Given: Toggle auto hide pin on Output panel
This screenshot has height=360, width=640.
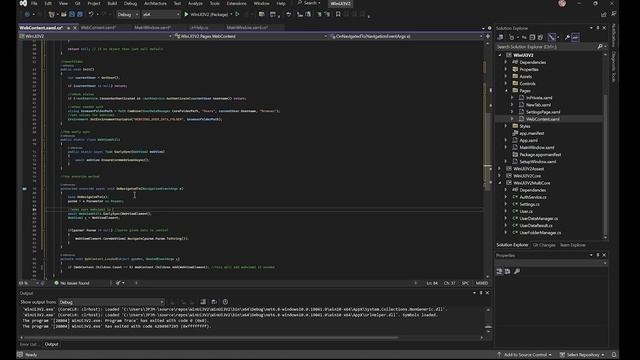Looking at the screenshot, I should [x=481, y=293].
